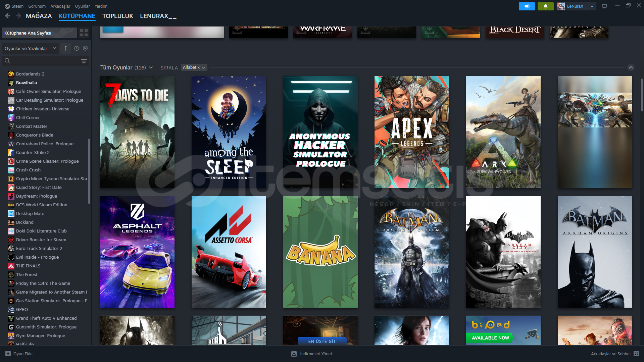
Task: Toggle recent activity clock filter
Action: [77, 48]
